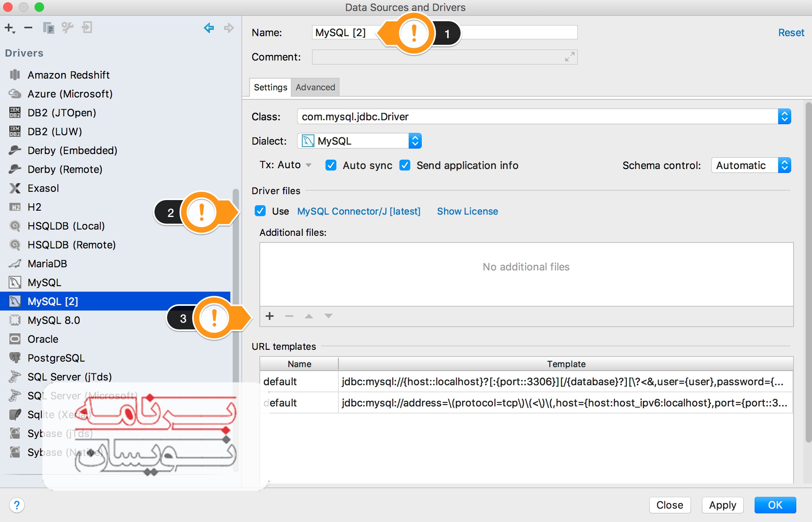Click the add data source plus icon
812x522 pixels.
tap(9, 28)
